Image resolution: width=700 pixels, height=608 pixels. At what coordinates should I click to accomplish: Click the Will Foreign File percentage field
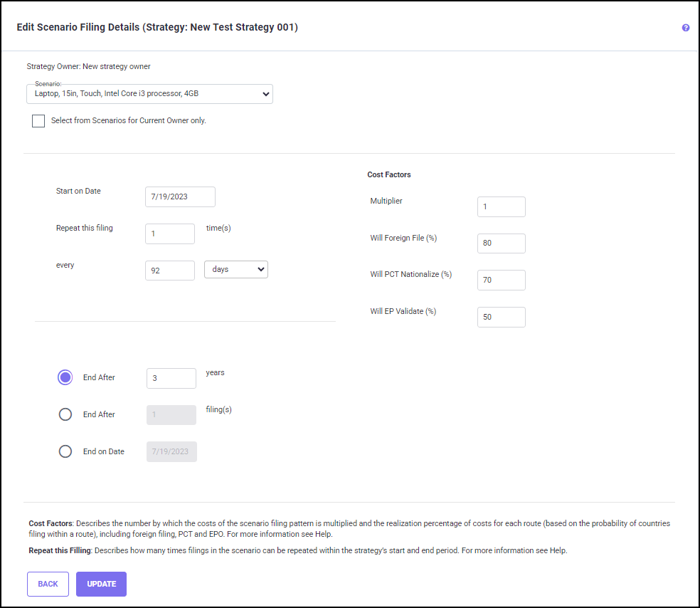point(502,243)
